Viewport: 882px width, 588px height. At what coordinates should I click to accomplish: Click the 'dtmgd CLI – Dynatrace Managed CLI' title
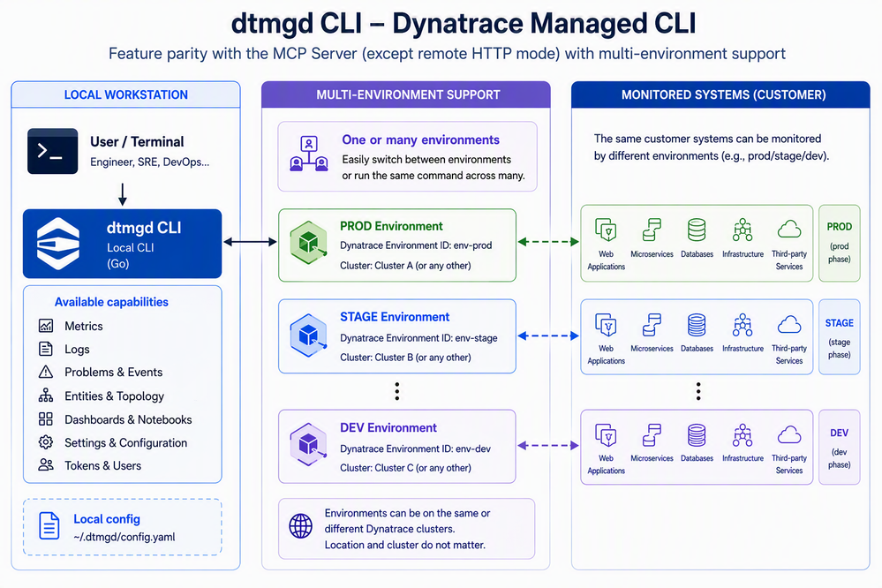pyautogui.click(x=464, y=24)
